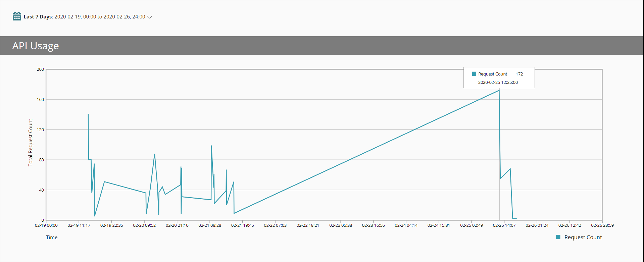Click x-axis label 02-20 21:10
The height and width of the screenshot is (262, 644).
click(177, 225)
